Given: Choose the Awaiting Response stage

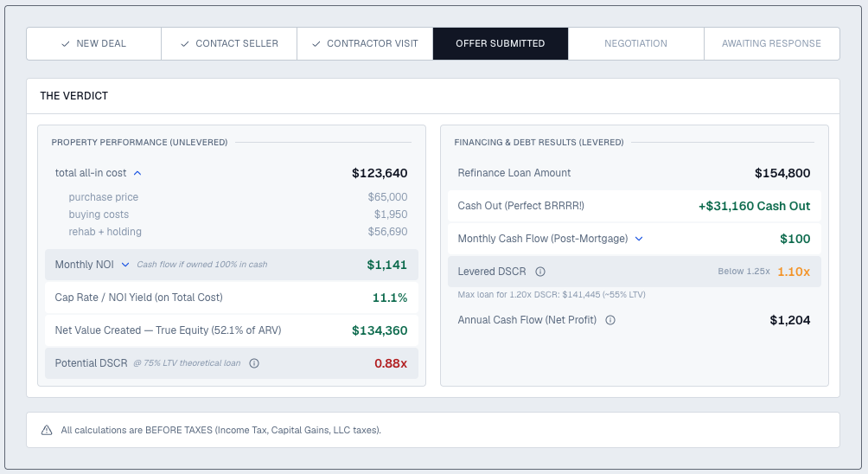Looking at the screenshot, I should coord(772,43).
